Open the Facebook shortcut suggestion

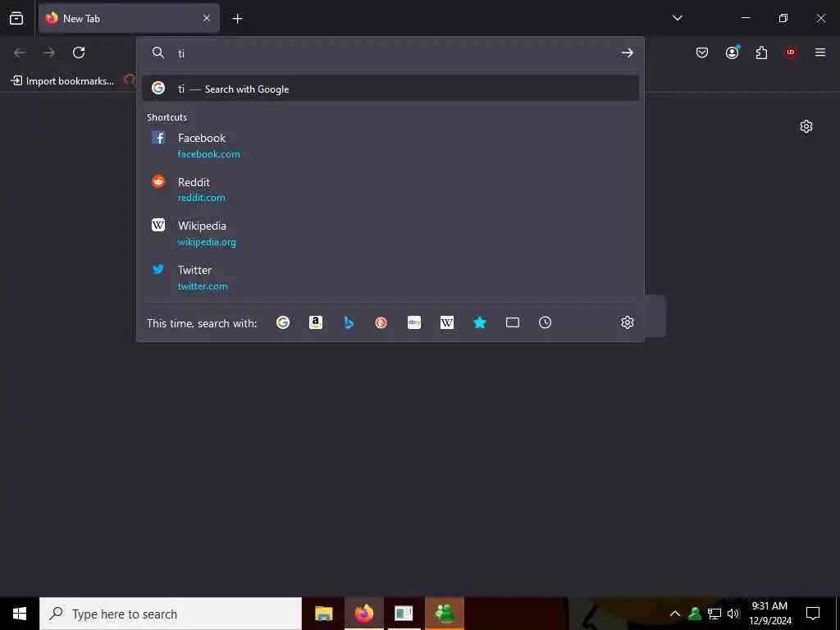point(390,145)
